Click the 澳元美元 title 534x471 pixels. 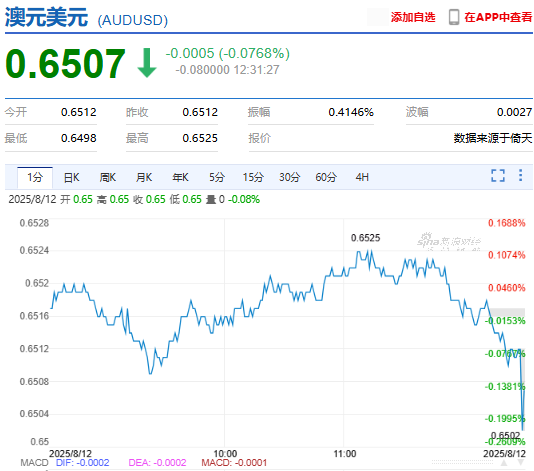[x=47, y=17]
